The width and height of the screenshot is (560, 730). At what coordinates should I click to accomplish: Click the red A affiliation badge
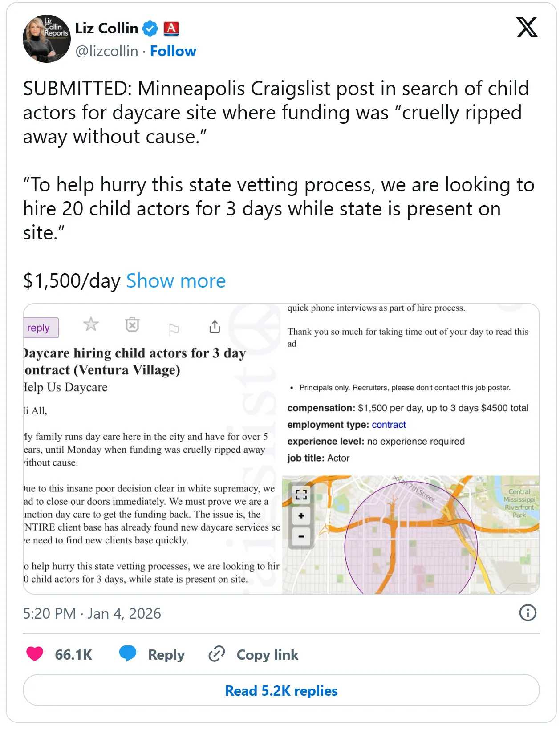coord(171,28)
